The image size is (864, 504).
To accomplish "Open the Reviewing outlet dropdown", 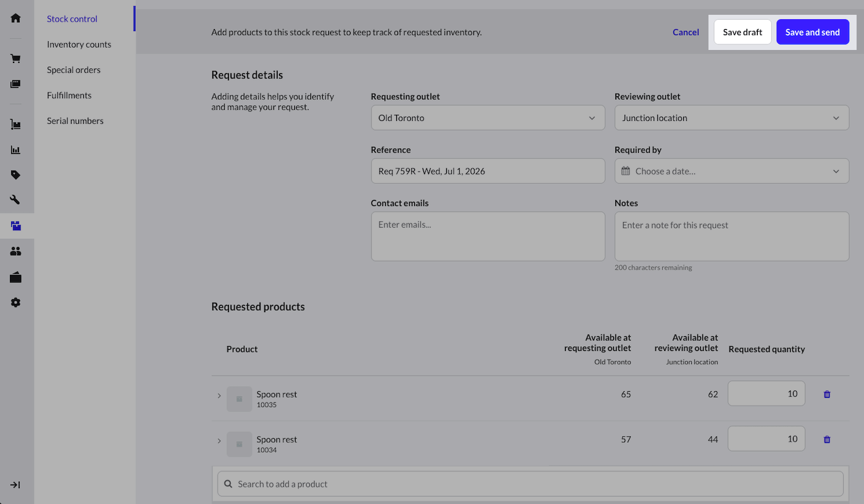I will point(731,118).
